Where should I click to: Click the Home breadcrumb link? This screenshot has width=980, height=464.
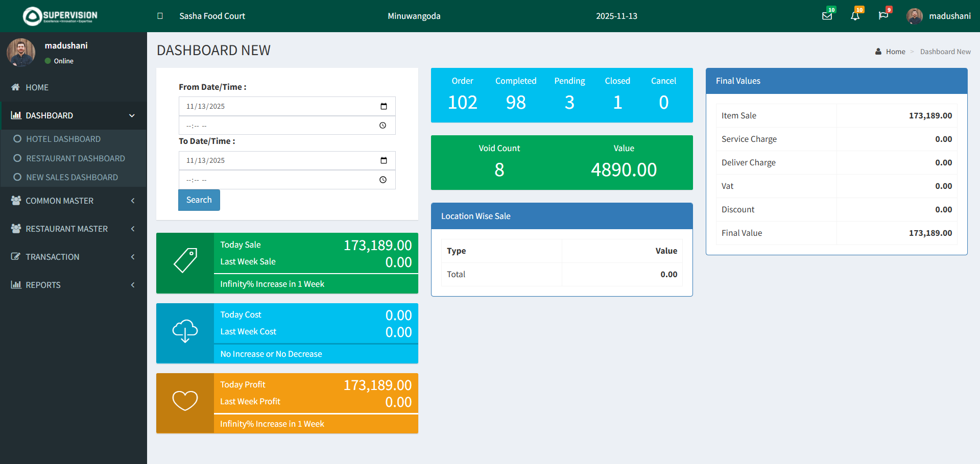coord(895,51)
